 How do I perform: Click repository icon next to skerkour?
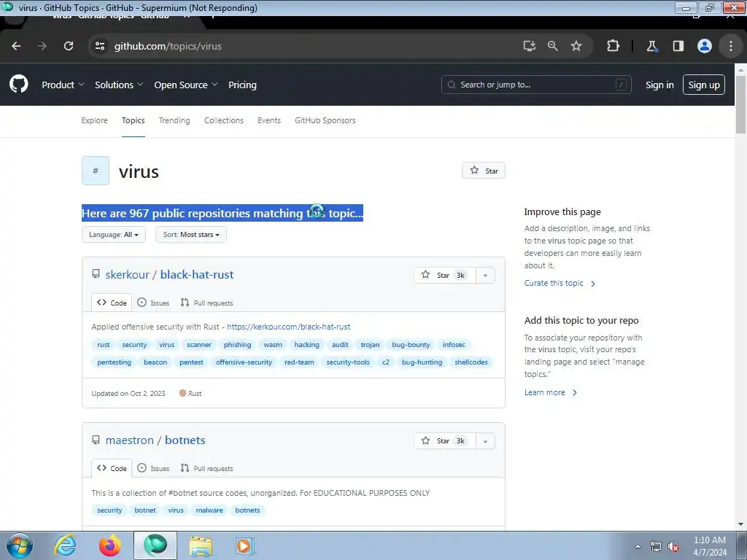click(96, 274)
